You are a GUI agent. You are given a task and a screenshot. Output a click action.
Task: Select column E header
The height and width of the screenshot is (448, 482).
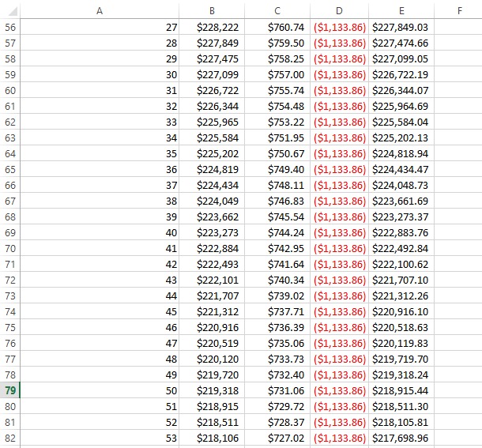coord(401,11)
